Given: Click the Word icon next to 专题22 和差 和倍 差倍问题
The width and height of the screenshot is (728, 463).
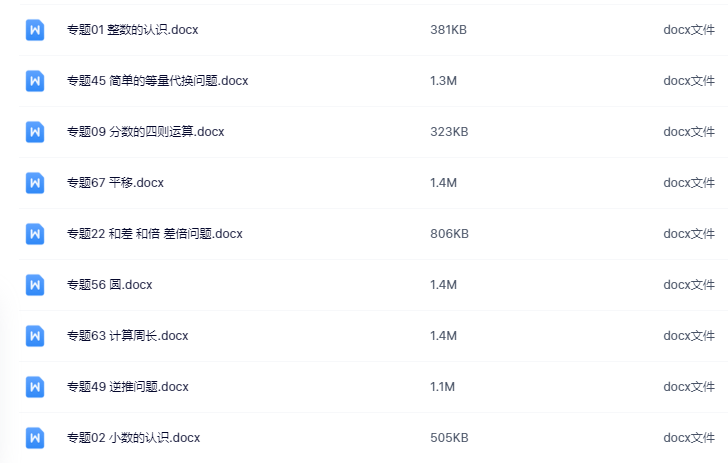Looking at the screenshot, I should (35, 234).
